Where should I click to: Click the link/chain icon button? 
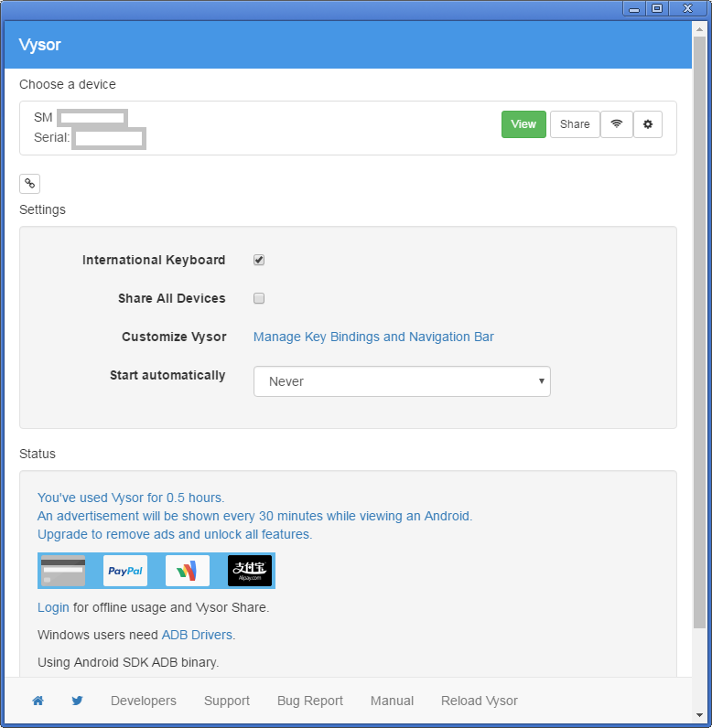coord(29,184)
